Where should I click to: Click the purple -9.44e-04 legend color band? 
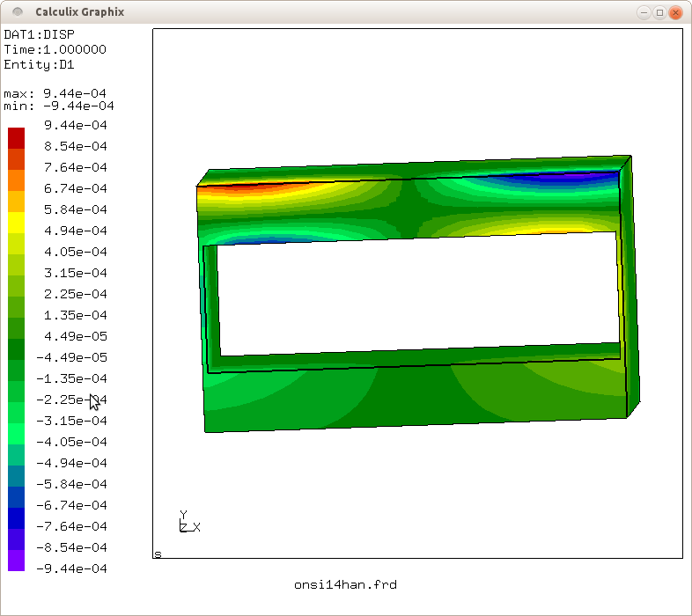17,561
